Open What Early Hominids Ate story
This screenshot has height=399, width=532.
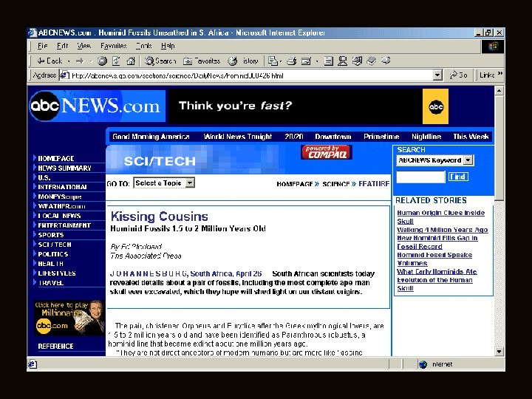click(x=437, y=271)
